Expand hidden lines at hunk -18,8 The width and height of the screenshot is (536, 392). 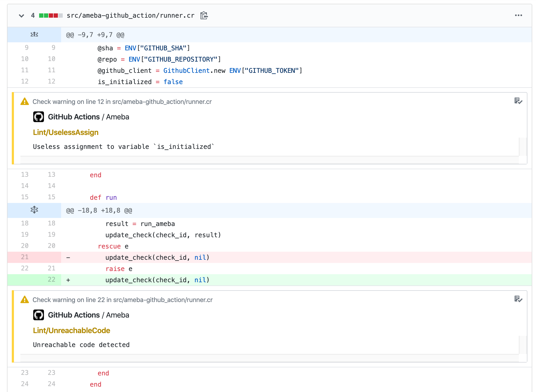[34, 210]
